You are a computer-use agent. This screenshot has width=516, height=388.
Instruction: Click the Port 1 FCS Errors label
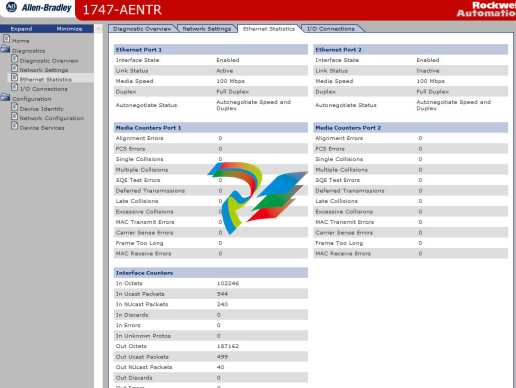(130, 149)
